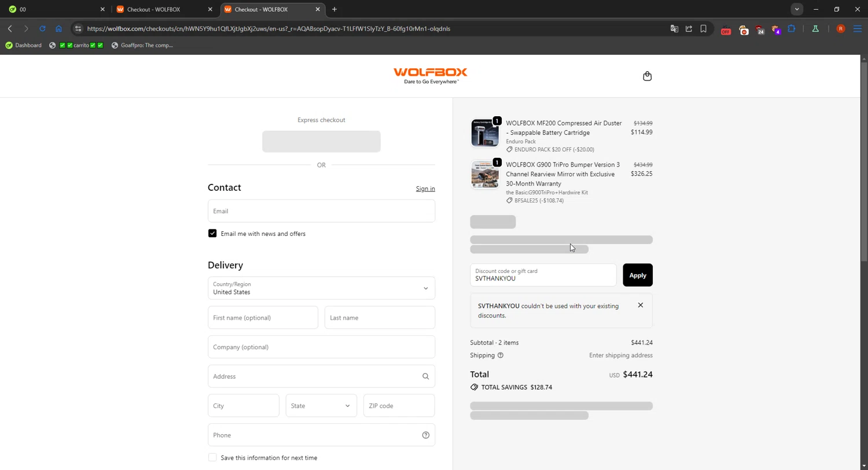Image resolution: width=868 pixels, height=470 pixels.
Task: Focus the City field
Action: tap(244, 406)
